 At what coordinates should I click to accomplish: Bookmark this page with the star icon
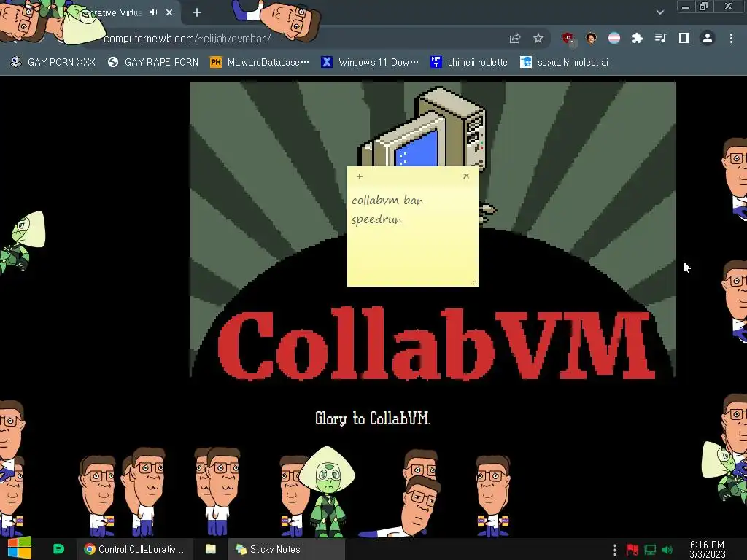pos(538,38)
